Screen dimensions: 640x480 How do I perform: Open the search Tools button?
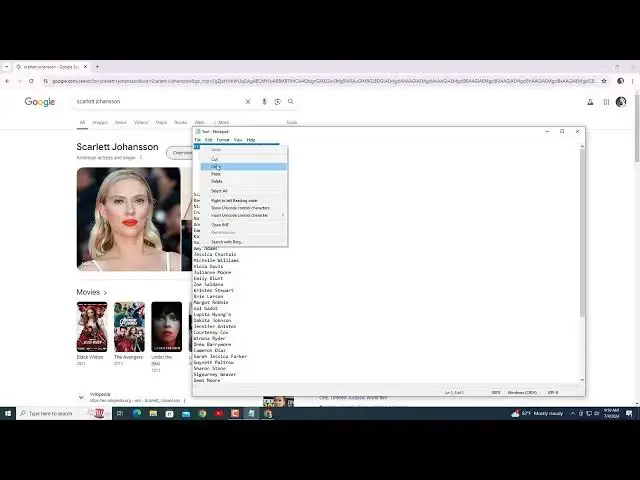pos(291,122)
